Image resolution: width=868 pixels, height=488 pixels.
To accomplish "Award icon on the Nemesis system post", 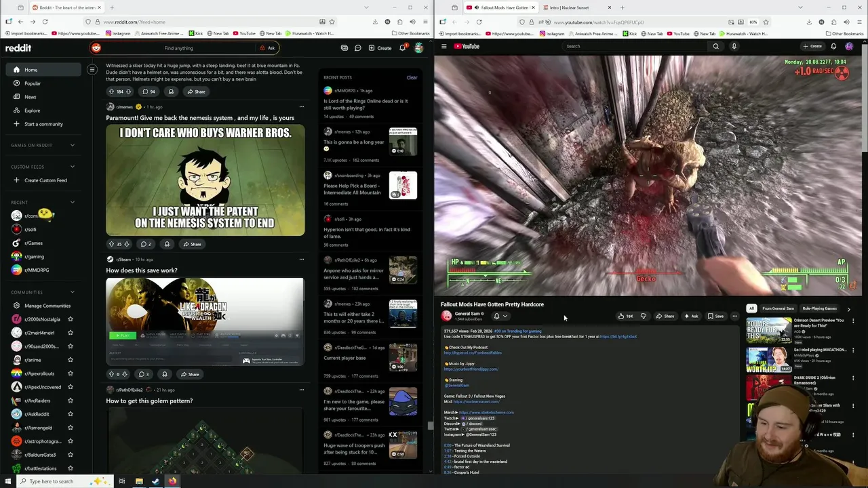I will (x=167, y=244).
